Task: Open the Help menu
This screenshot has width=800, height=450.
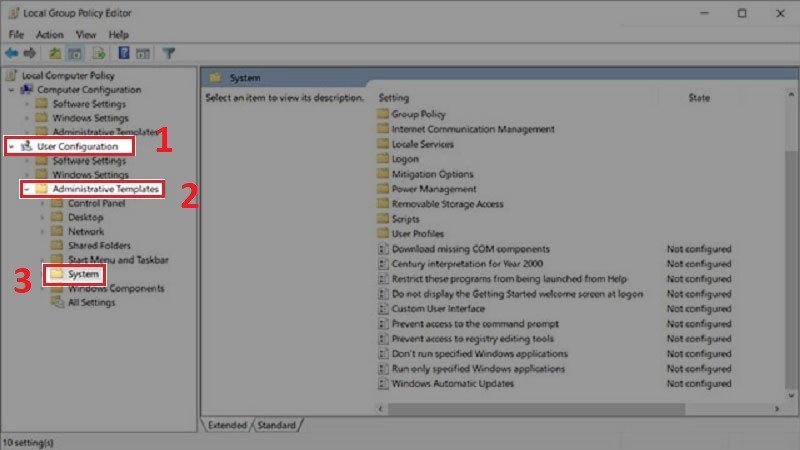Action: [118, 35]
